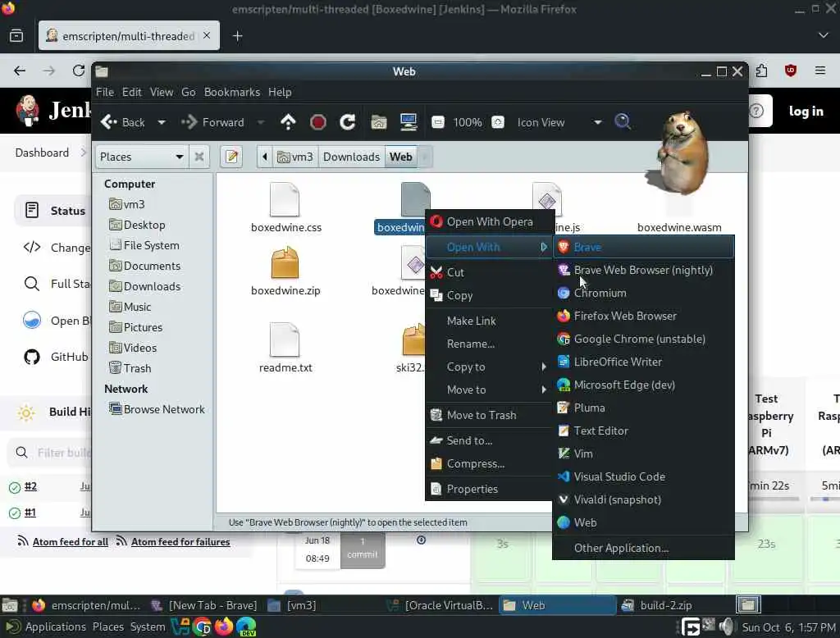The image size is (840, 638).
Task: Choose Move to Trash entry
Action: [x=489, y=415]
